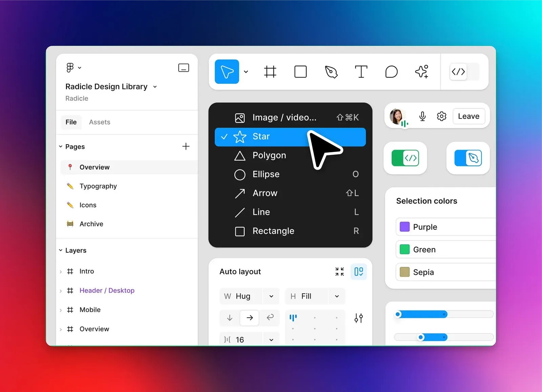Select the Move tool
The height and width of the screenshot is (392, 542).
coord(227,72)
